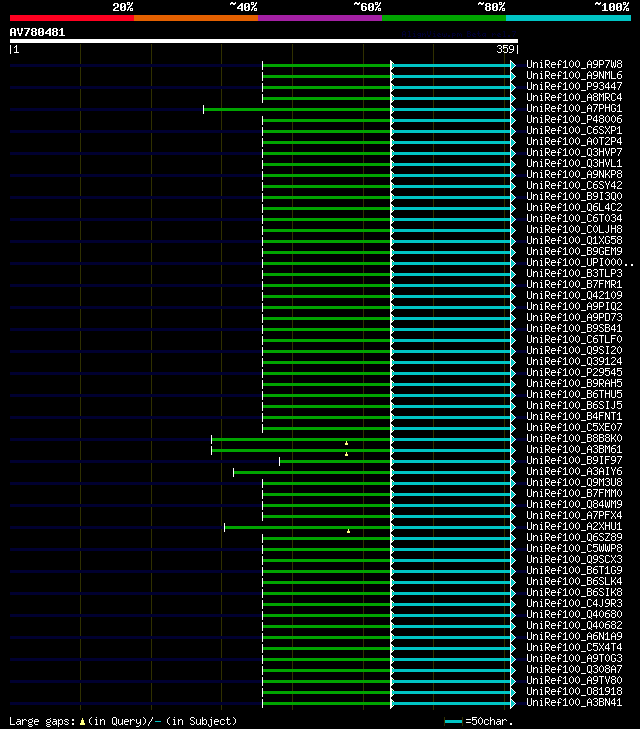Select UniRef100_O81918 label
640x729 pixels.
574,691
